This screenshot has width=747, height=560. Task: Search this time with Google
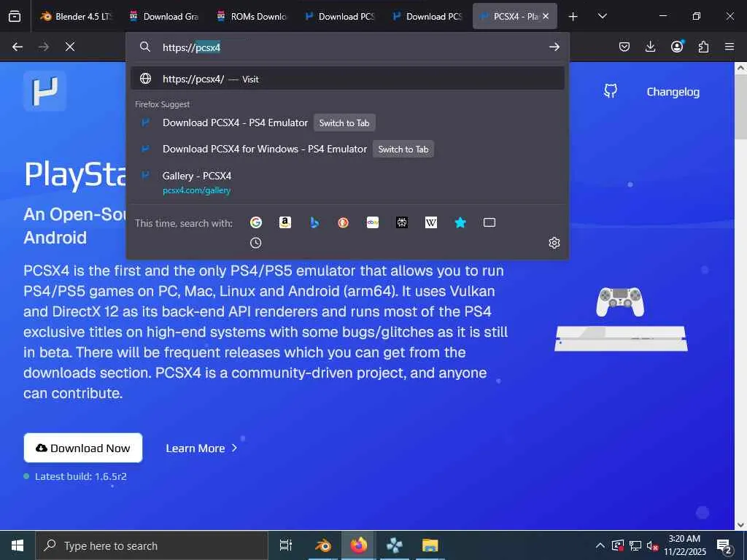(256, 222)
